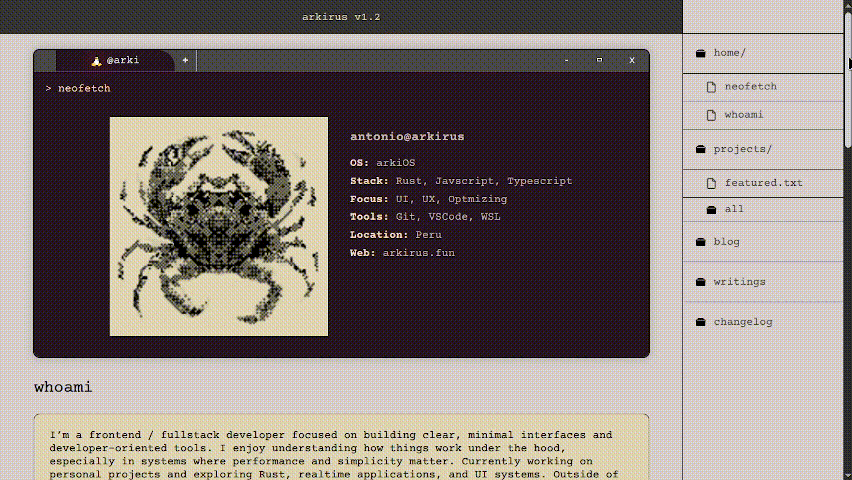Collapse the projects/ directory tree
The height and width of the screenshot is (480, 852).
[742, 149]
